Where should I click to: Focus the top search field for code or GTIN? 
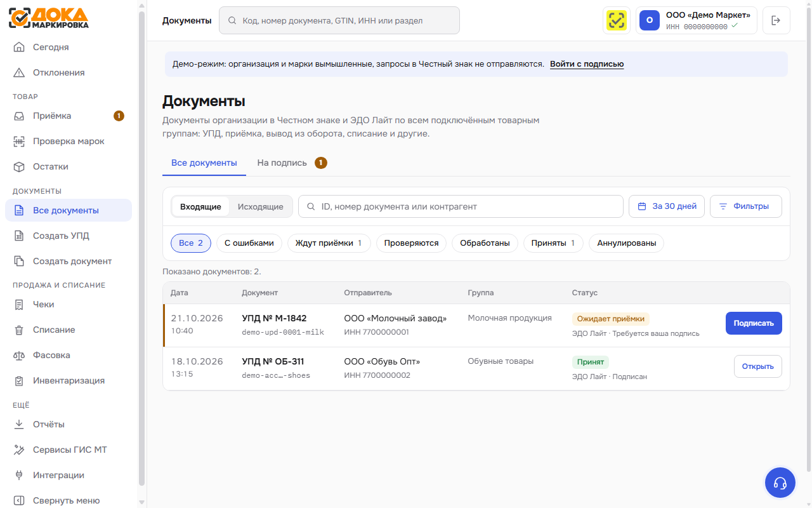pos(339,20)
